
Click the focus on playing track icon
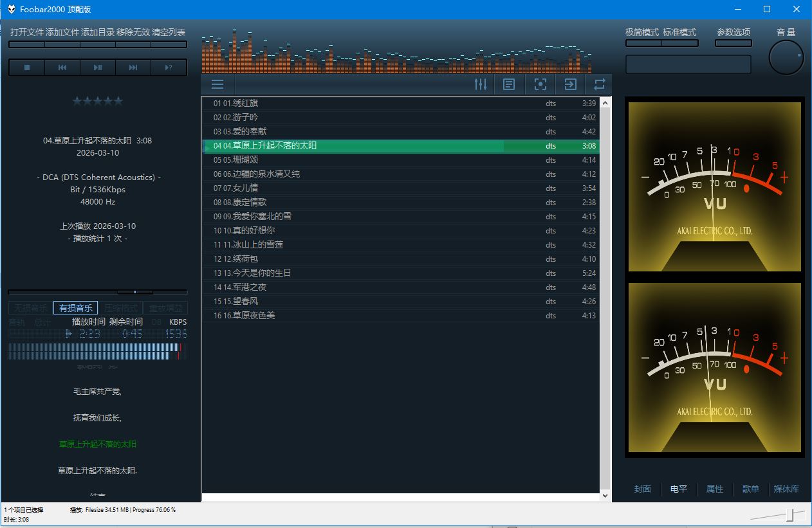tap(540, 84)
